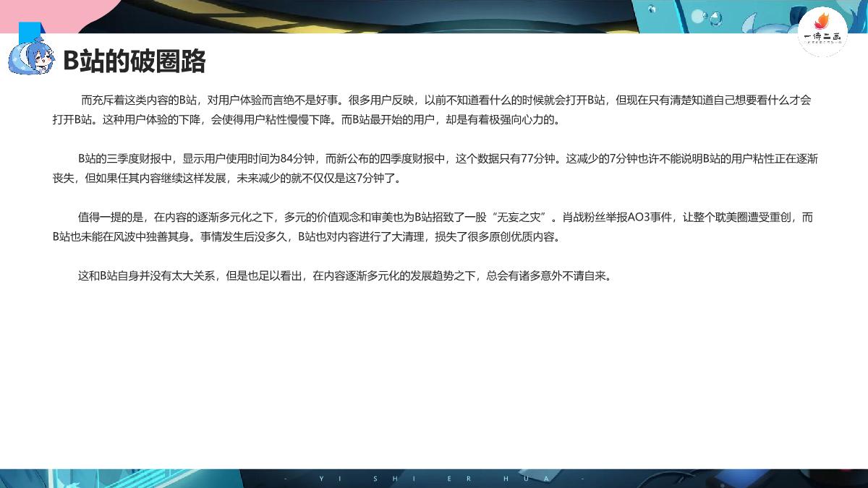868x488 pixels.
Task: Click the YI SHI ER HUA footer text
Action: click(x=434, y=477)
